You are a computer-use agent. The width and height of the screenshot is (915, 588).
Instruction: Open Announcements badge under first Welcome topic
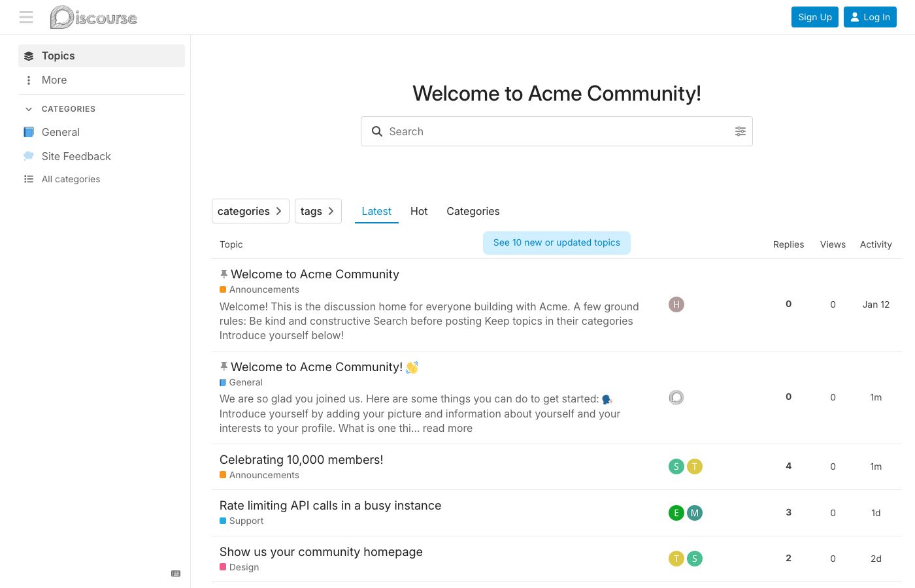pos(259,290)
